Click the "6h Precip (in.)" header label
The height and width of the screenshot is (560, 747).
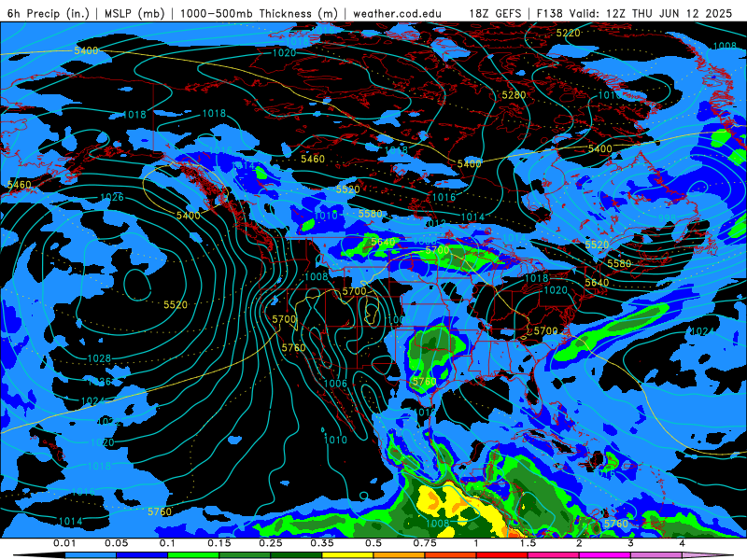(49, 13)
